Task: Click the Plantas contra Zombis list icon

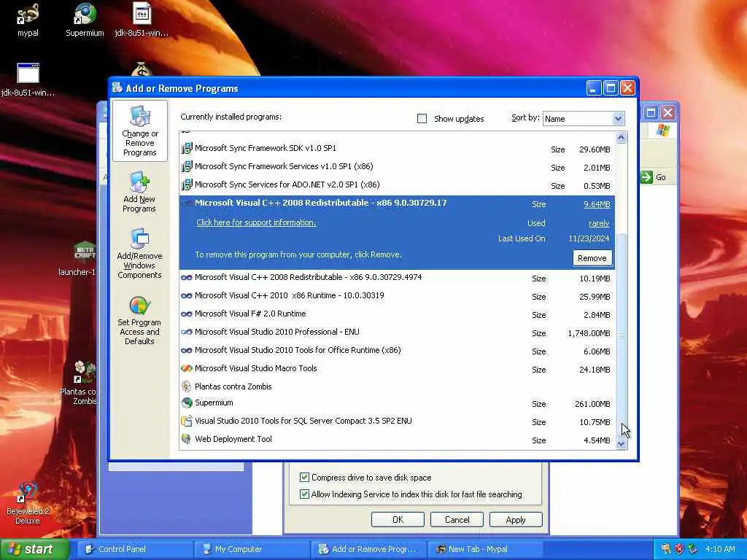Action: 187,386
